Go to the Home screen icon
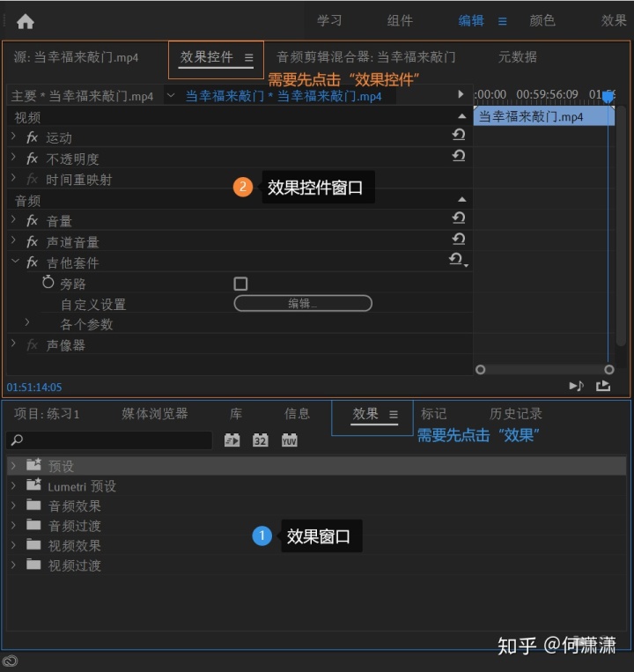 point(26,21)
